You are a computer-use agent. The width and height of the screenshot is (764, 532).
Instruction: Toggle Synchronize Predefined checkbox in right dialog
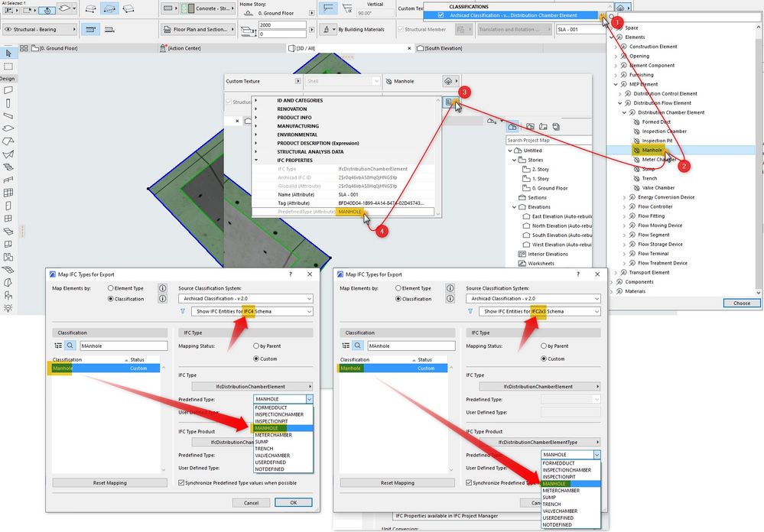[x=469, y=483]
